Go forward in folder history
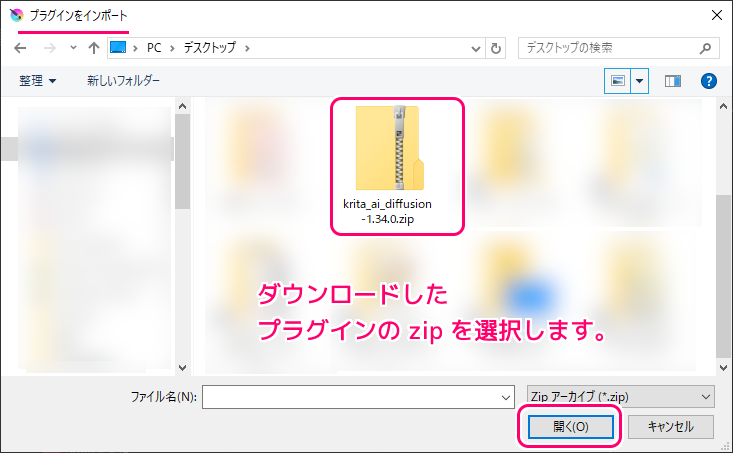The width and height of the screenshot is (733, 453). [50, 48]
